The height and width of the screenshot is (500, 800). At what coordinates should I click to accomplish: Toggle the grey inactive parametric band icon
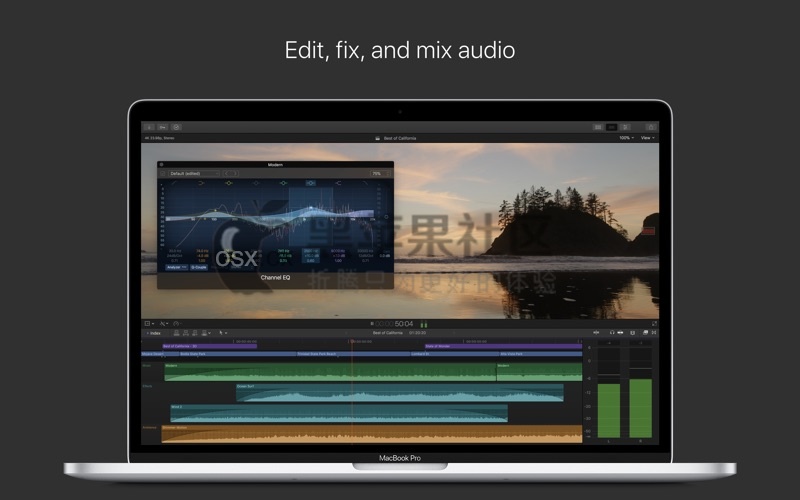[256, 183]
